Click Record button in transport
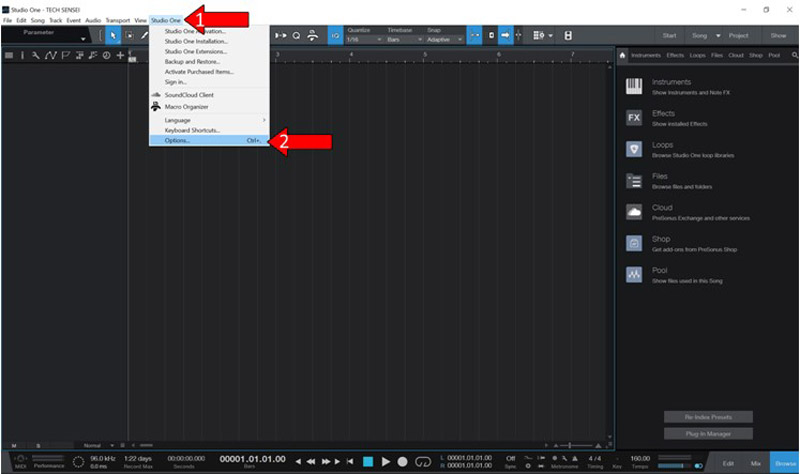The height and width of the screenshot is (474, 800). tap(403, 462)
